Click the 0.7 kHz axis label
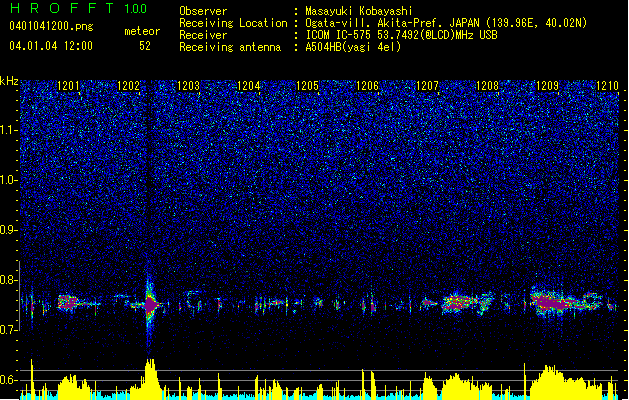629x400 pixels. 8,330
